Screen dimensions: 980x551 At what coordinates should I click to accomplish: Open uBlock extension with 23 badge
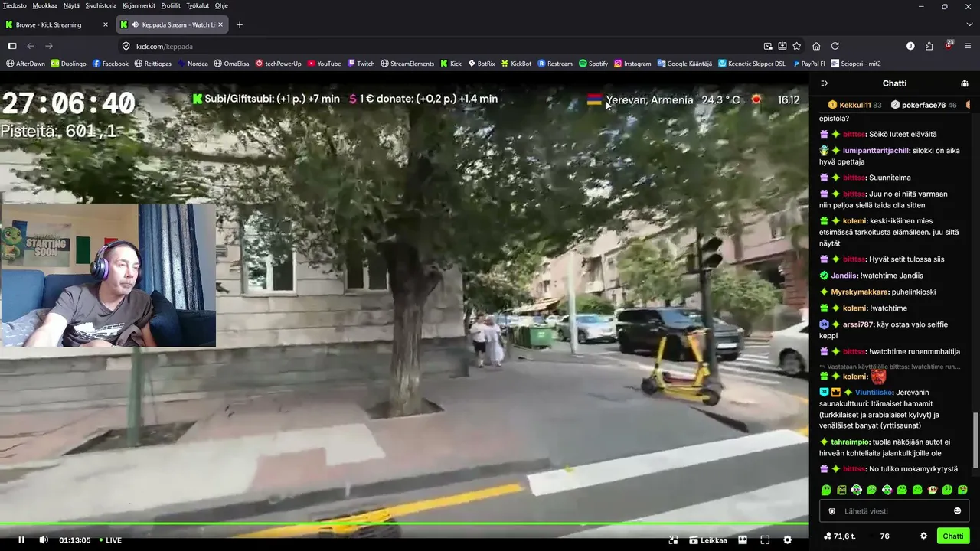coord(948,45)
